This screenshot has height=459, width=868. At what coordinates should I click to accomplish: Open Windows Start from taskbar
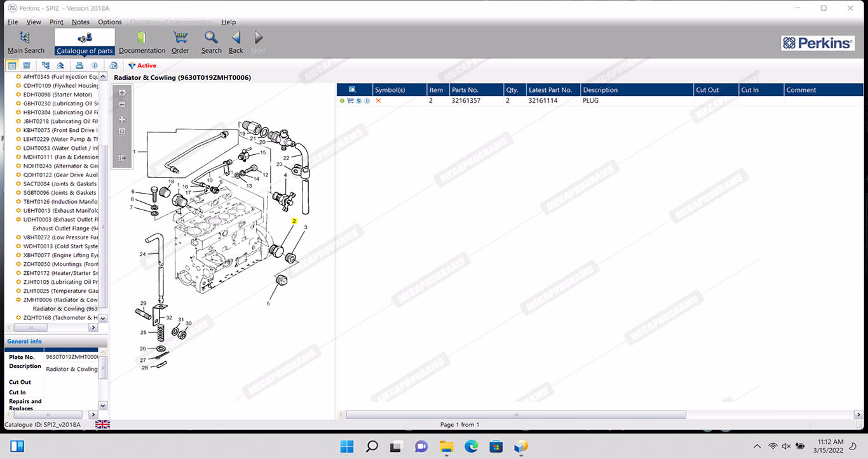347,446
